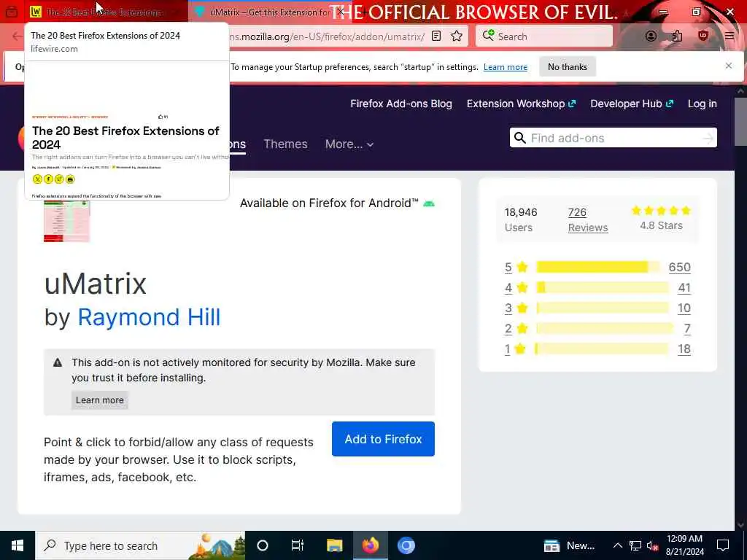The width and height of the screenshot is (747, 560).
Task: Submit add-on search with the arrow icon
Action: pyautogui.click(x=708, y=138)
